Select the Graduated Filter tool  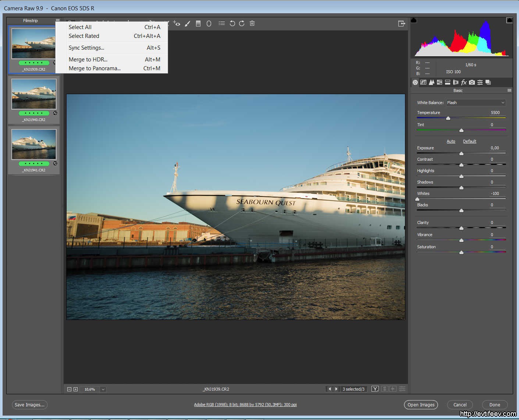point(198,24)
